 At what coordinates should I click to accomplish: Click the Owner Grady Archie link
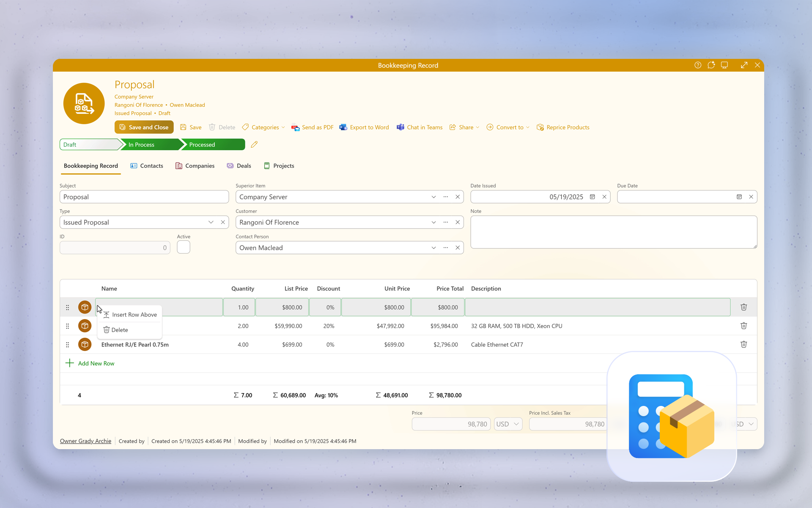(x=85, y=441)
